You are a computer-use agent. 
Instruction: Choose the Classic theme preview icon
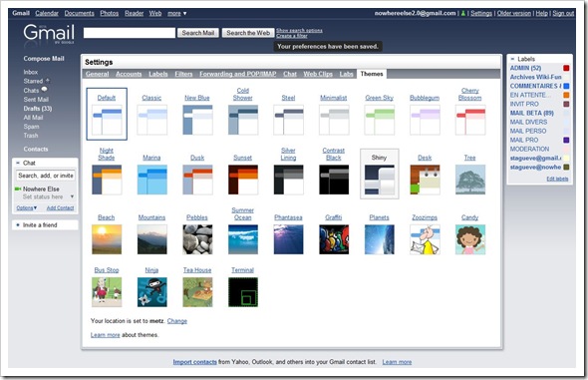point(152,120)
